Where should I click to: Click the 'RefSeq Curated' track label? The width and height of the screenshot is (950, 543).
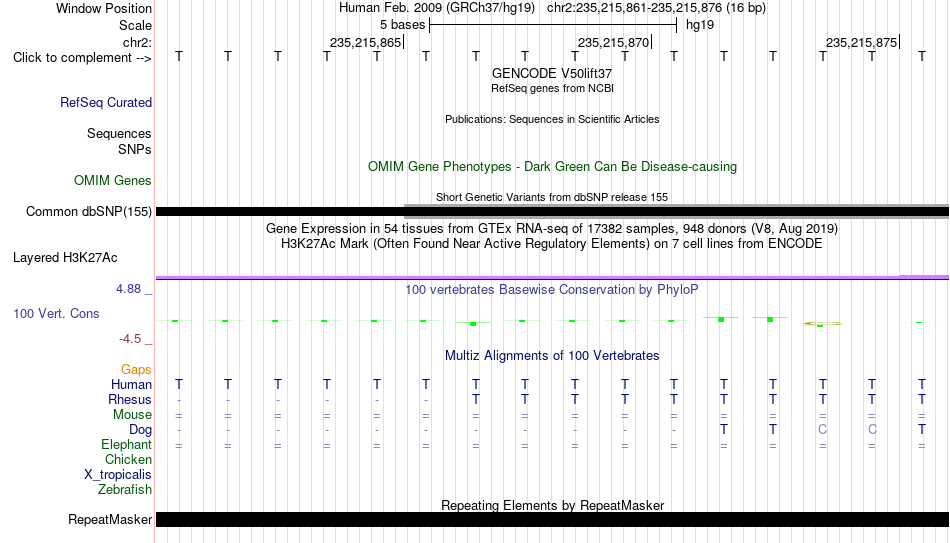click(x=105, y=102)
